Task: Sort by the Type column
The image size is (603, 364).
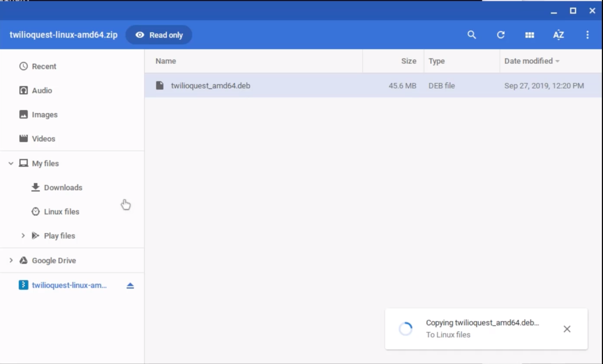Action: click(436, 61)
